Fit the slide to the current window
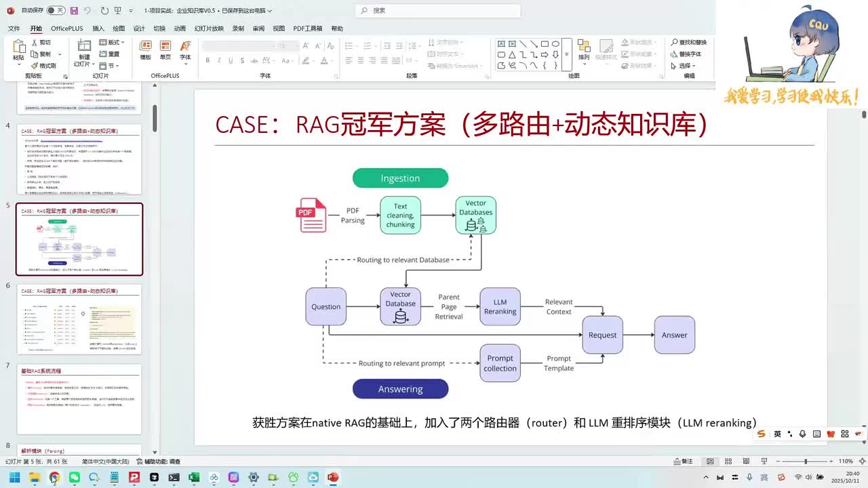The width and height of the screenshot is (868, 488). click(862, 462)
